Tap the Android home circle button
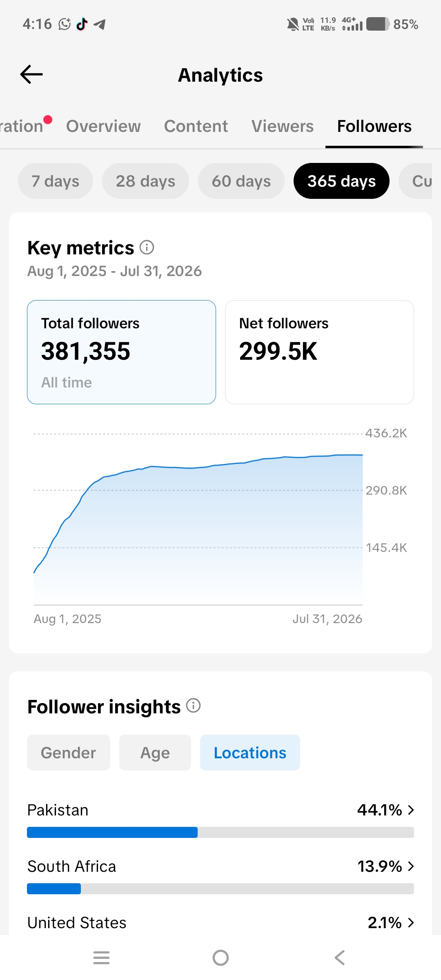Screen dimensions: 441x980 coord(220,958)
